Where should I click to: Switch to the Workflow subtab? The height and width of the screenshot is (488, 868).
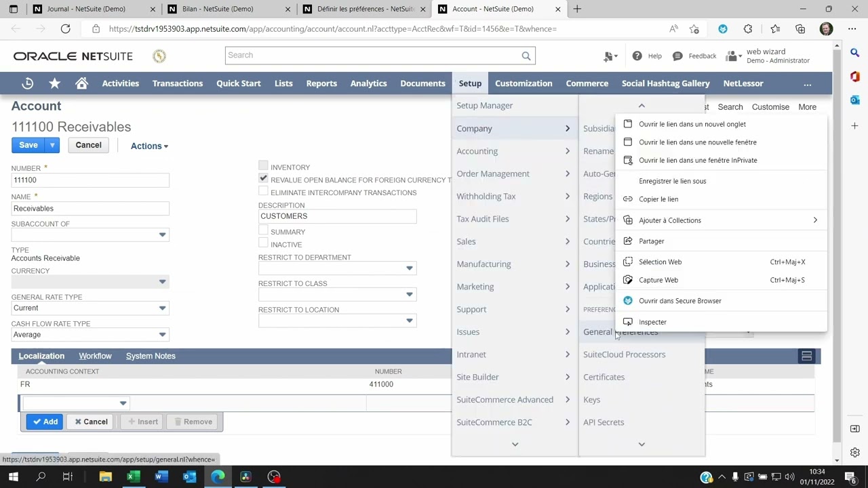point(95,356)
